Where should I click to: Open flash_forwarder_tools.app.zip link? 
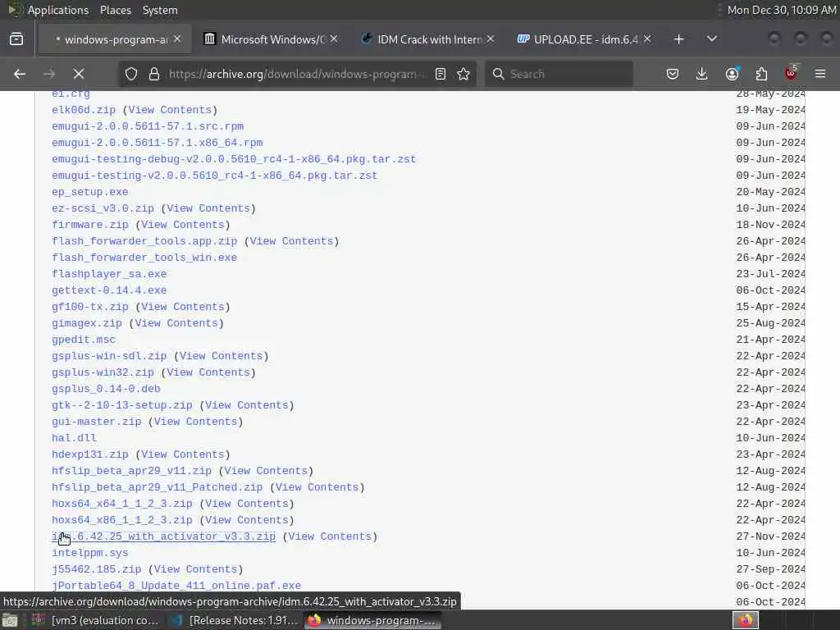(x=144, y=241)
